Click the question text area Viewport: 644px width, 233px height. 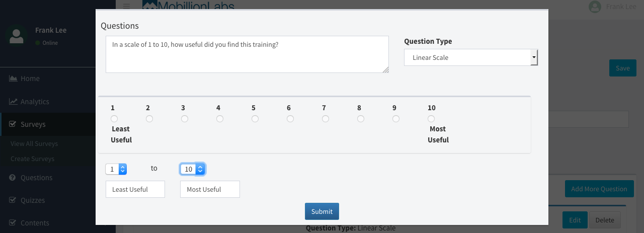pyautogui.click(x=247, y=54)
